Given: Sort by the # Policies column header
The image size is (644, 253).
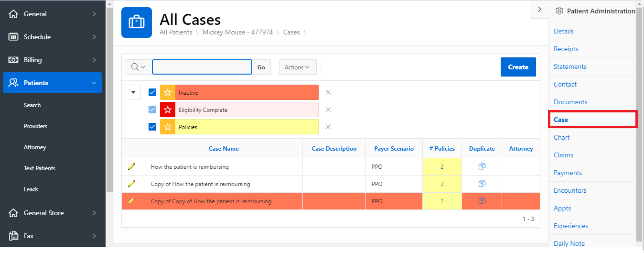Looking at the screenshot, I should [442, 149].
